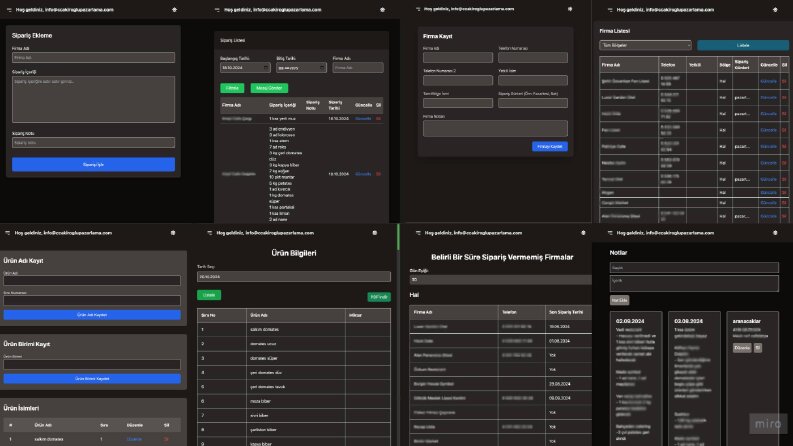Click the Mesaj Gönder button
This screenshot has width=793, height=446.
(269, 88)
